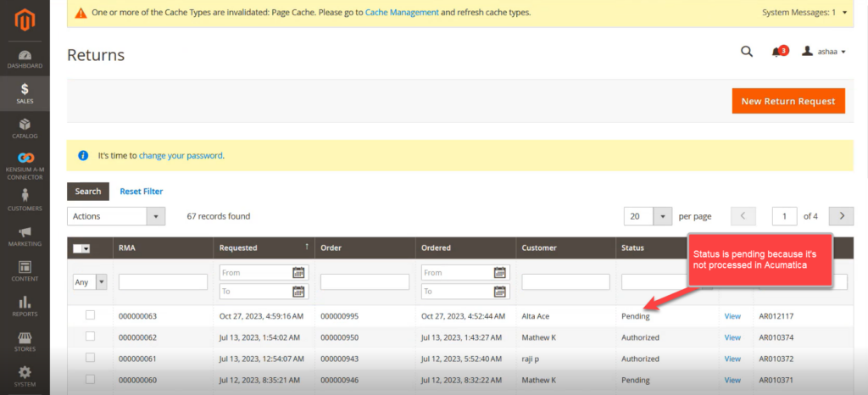Screen dimensions: 868x395
Task: Open the Reports sidebar menu
Action: pyautogui.click(x=25, y=307)
